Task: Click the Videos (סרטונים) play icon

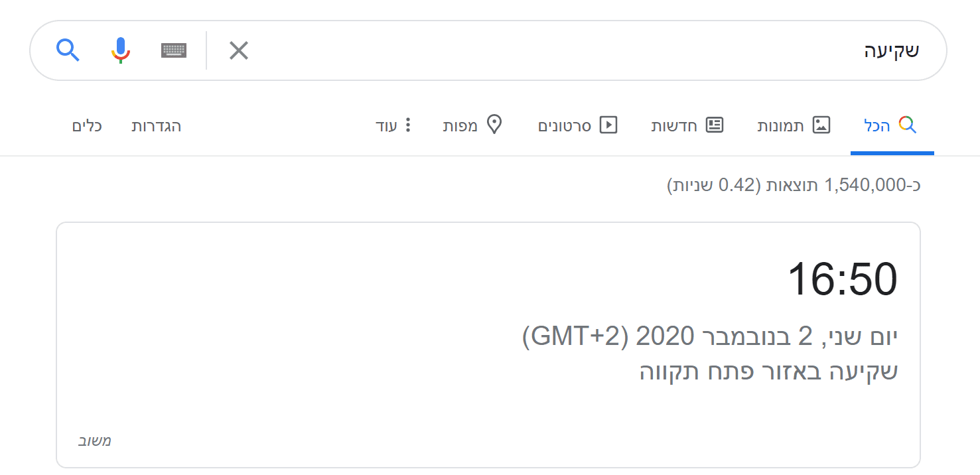Action: 609,124
